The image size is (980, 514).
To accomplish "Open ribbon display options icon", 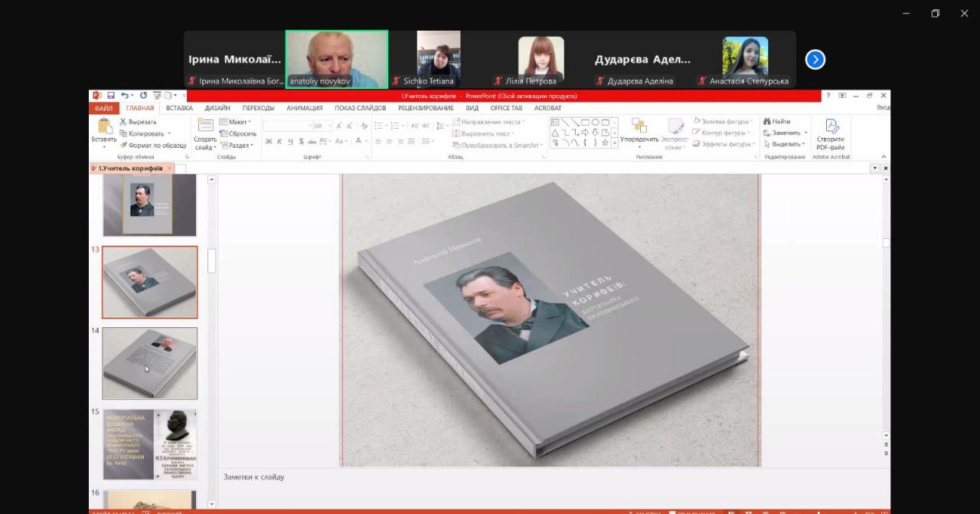I will click(842, 95).
